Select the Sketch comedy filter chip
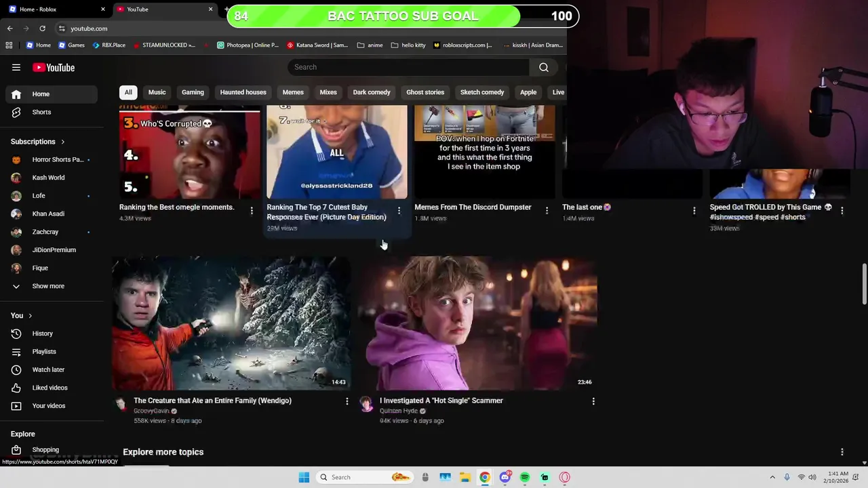Viewport: 868px width, 488px height. click(482, 92)
